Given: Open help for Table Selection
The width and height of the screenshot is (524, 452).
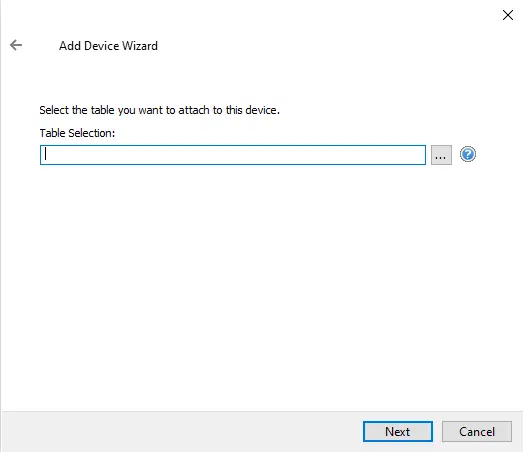Looking at the screenshot, I should point(468,154).
